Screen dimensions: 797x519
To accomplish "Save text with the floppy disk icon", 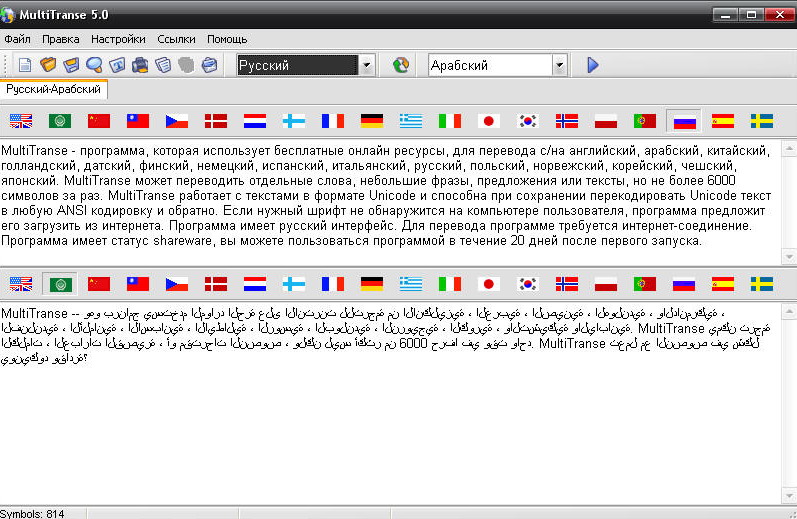I will pos(71,65).
